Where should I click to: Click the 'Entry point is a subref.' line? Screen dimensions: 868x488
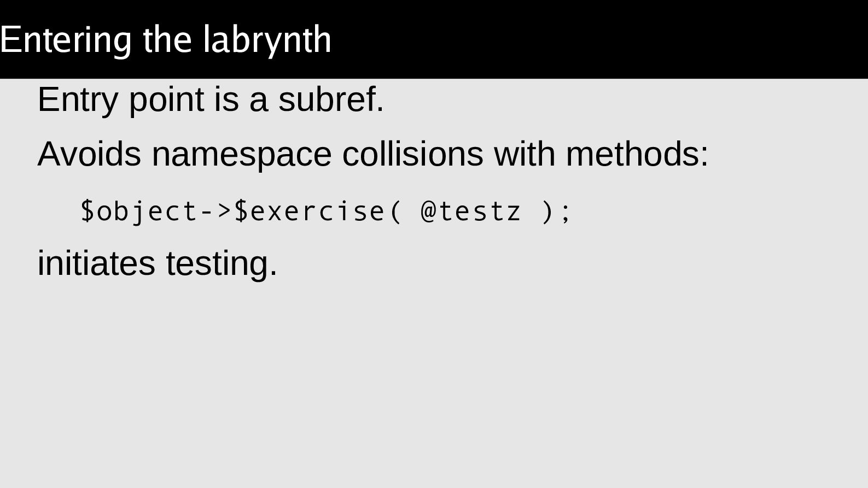[211, 100]
